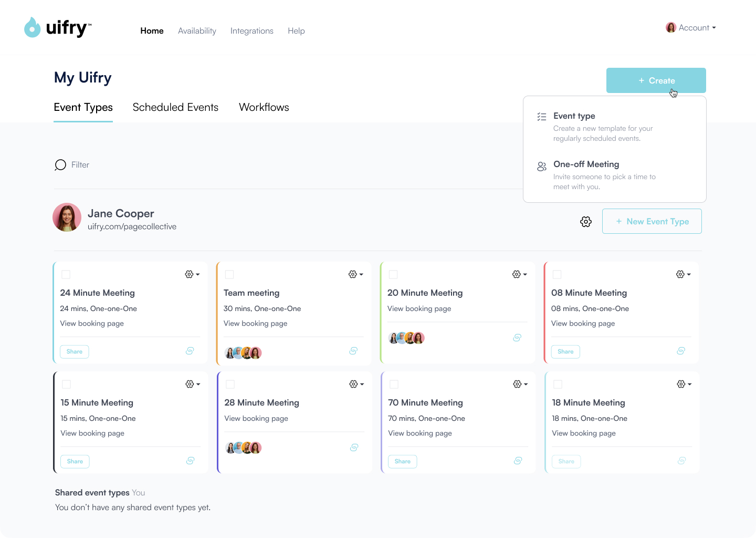The height and width of the screenshot is (538, 756).
Task: Share the 08 Minute Meeting event
Action: pos(565,351)
